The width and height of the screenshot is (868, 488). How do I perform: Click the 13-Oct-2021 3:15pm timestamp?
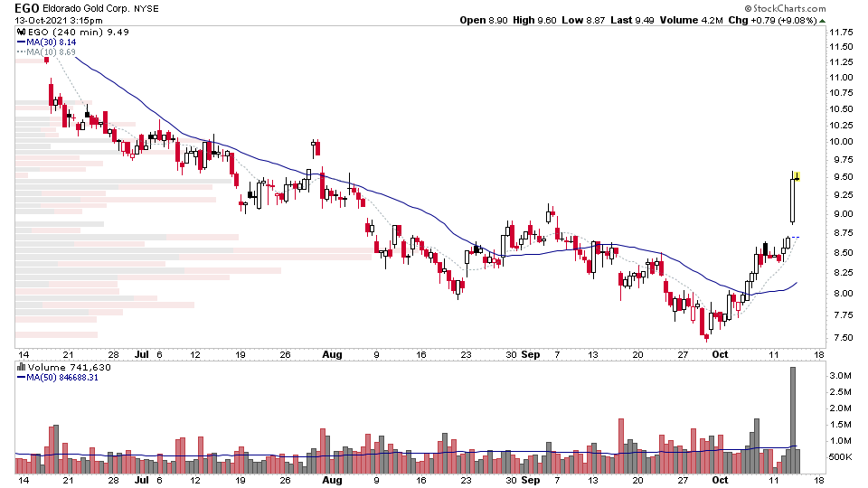(x=59, y=21)
